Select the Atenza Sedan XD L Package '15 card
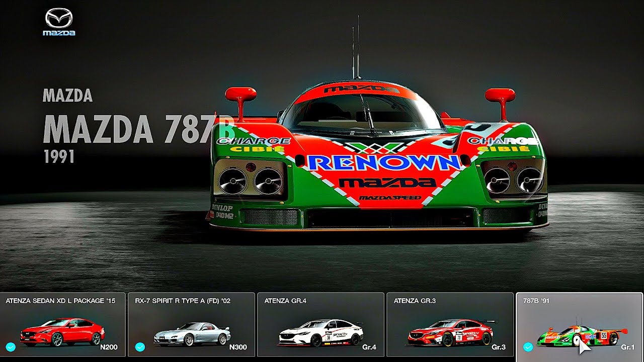This screenshot has height=362, width=644. pyautogui.click(x=62, y=325)
